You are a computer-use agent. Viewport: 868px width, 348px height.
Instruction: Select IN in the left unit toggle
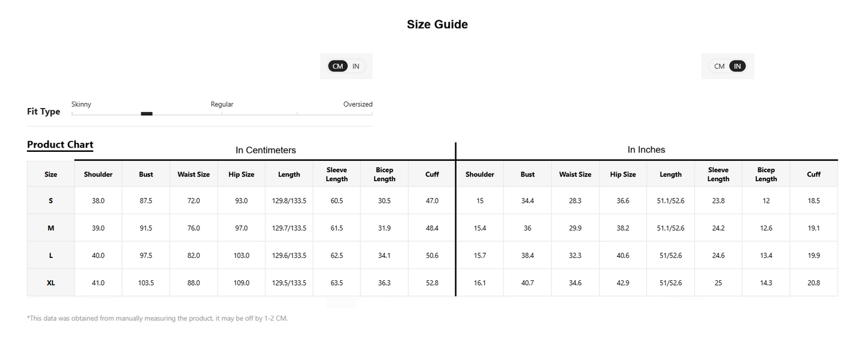click(356, 66)
